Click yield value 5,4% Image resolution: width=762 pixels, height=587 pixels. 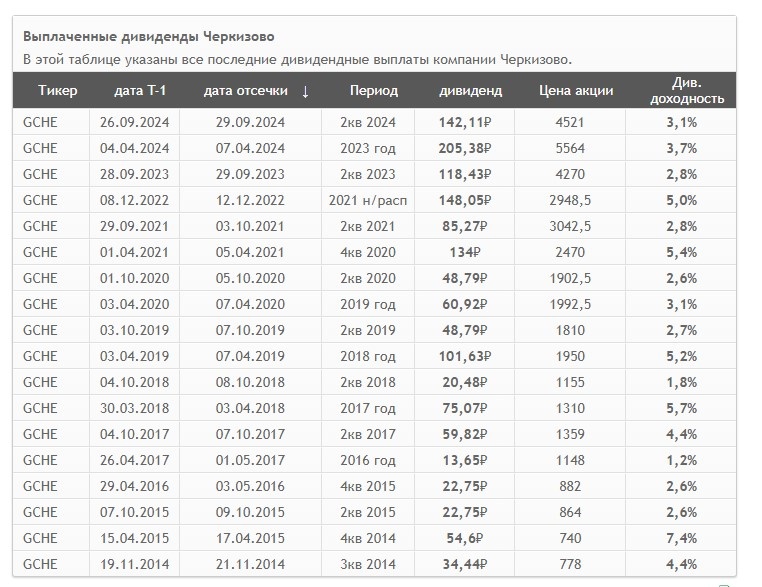[681, 252]
